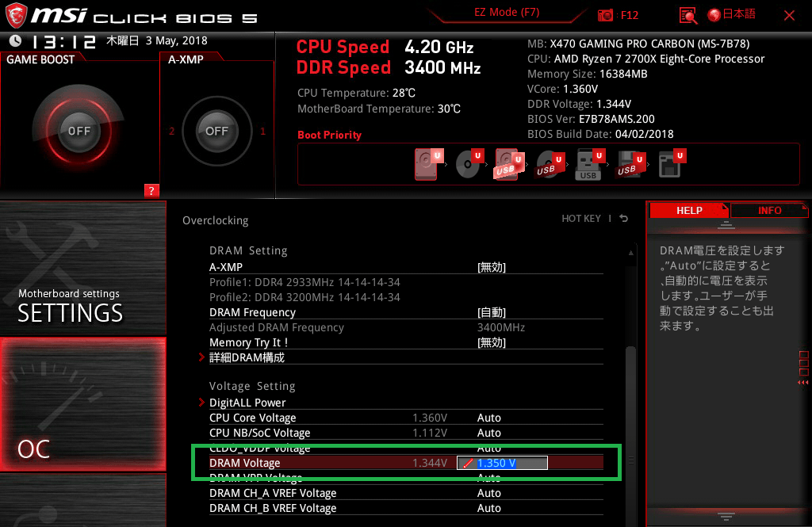Image resolution: width=812 pixels, height=527 pixels.
Task: Click the date 3 May, 2018
Action: 177,40
